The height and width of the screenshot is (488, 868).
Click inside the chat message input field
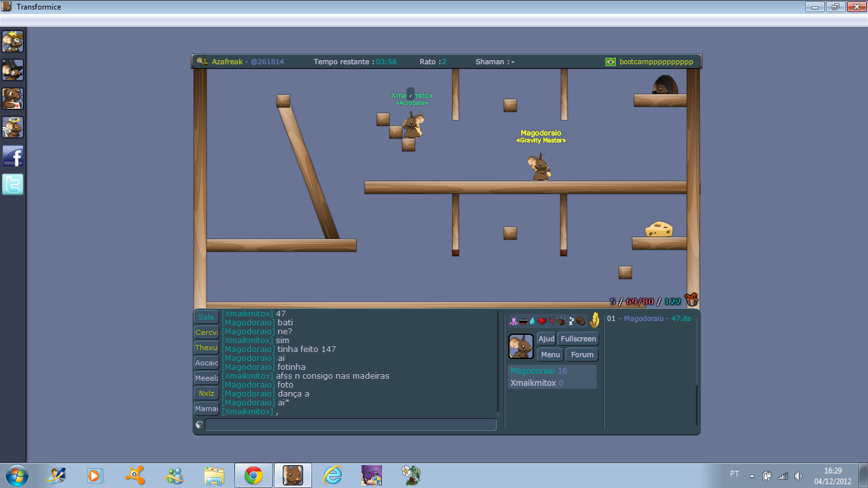pos(351,424)
